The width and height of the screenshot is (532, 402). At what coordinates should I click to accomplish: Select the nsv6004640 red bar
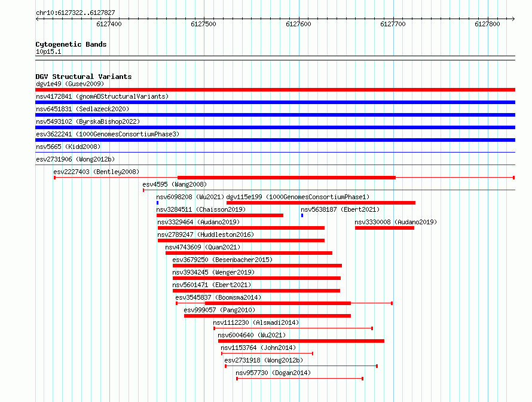[x=301, y=341]
